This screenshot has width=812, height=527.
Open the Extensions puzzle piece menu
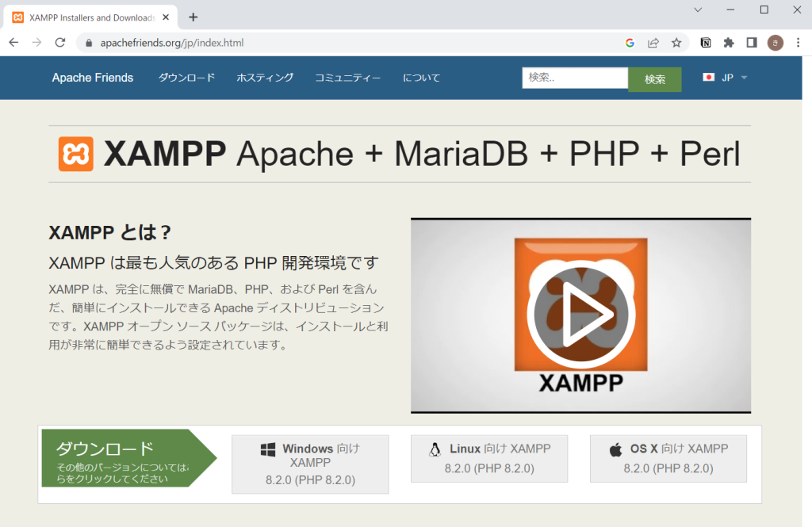pyautogui.click(x=729, y=43)
